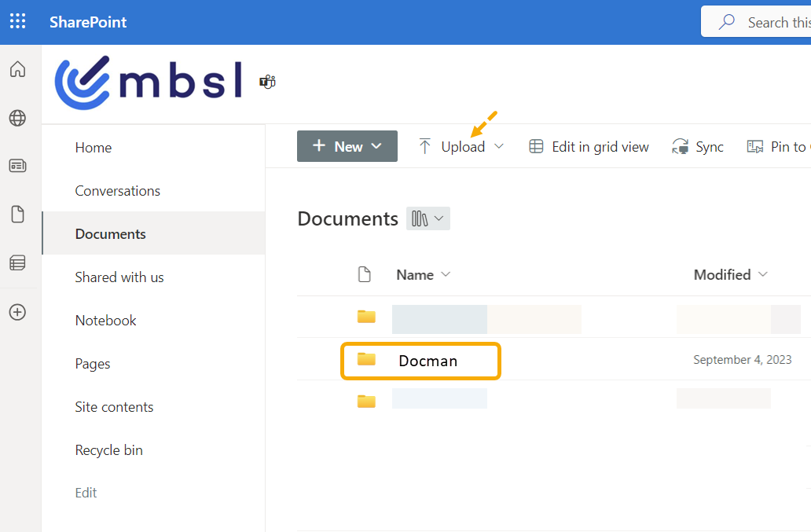Open the Modified column header dropdown
Image resolution: width=811 pixels, height=532 pixels.
pyautogui.click(x=730, y=275)
